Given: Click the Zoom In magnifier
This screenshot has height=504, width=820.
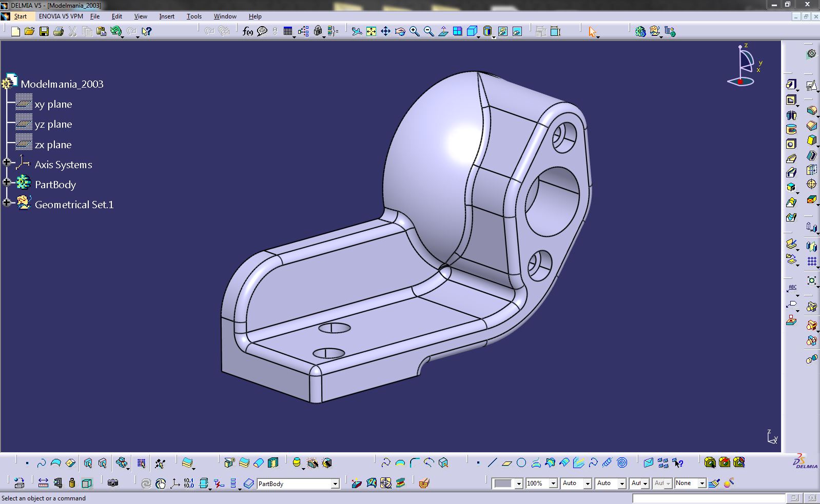Looking at the screenshot, I should point(414,32).
